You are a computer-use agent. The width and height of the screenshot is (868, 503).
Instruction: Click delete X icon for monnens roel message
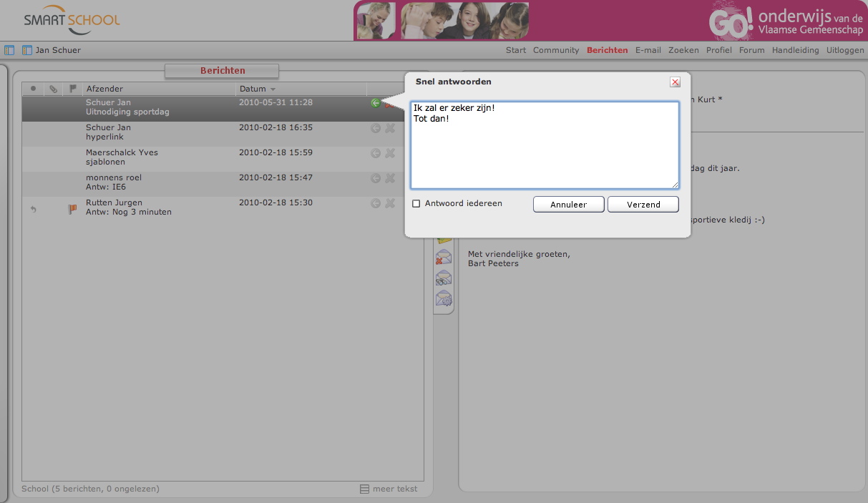pyautogui.click(x=390, y=178)
